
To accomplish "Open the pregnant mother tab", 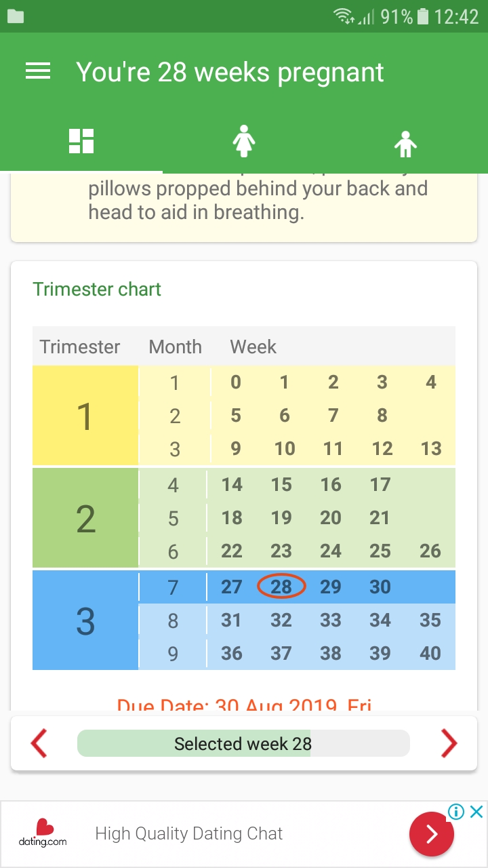I will click(244, 142).
